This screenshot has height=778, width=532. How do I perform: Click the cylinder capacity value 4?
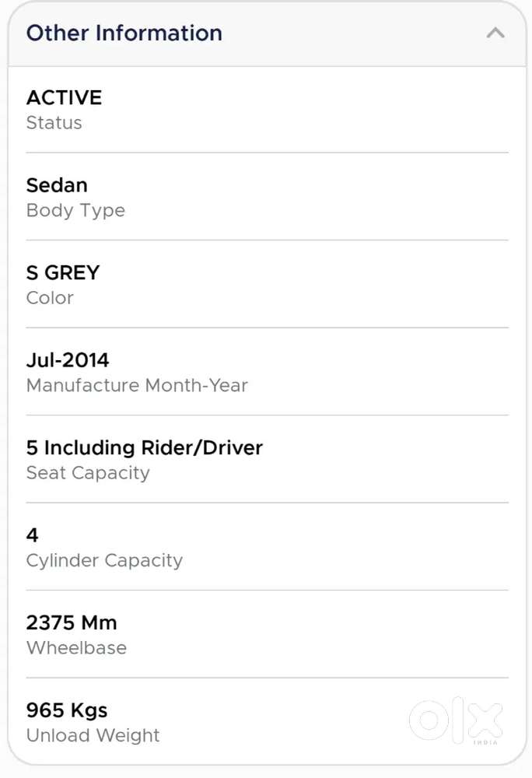(x=31, y=534)
